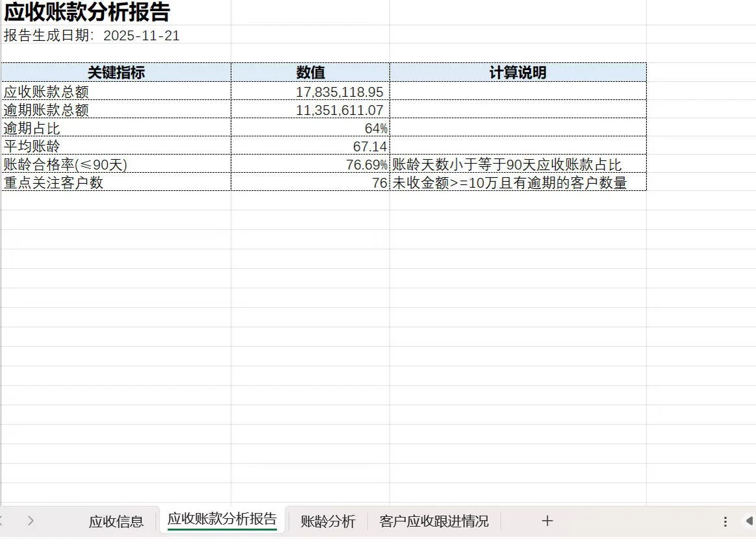
Task: Select the 重点关注客户数 label cell
Action: [x=116, y=182]
